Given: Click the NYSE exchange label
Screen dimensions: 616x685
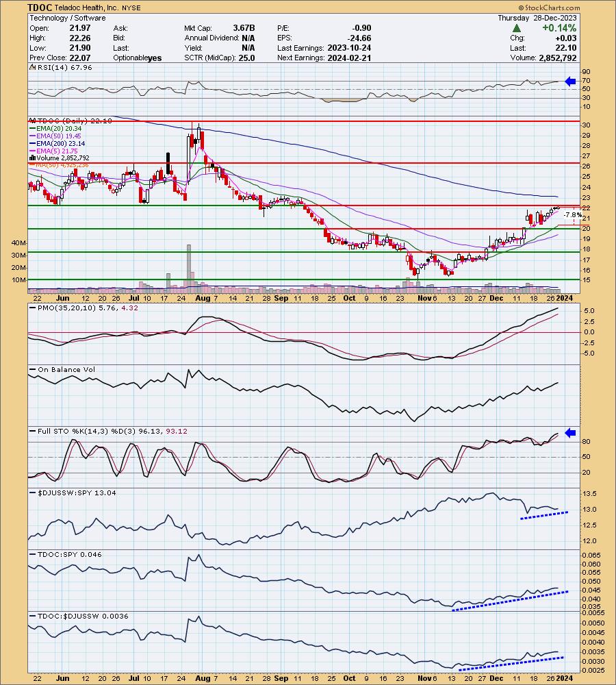Looking at the screenshot, I should pyautogui.click(x=131, y=8).
